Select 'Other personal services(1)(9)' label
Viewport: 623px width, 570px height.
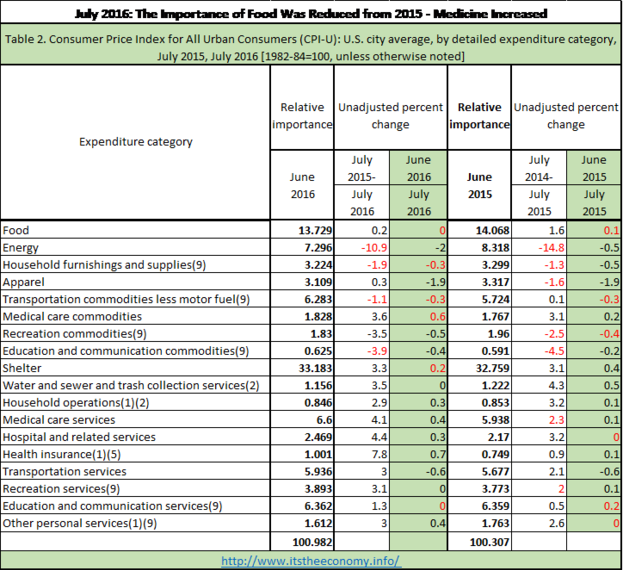click(x=79, y=523)
